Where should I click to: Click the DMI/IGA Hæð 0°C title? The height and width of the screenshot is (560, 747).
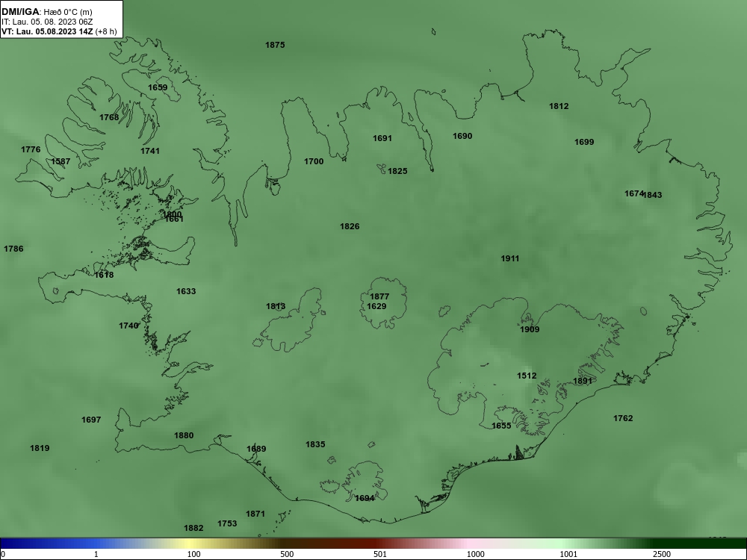[x=46, y=12]
